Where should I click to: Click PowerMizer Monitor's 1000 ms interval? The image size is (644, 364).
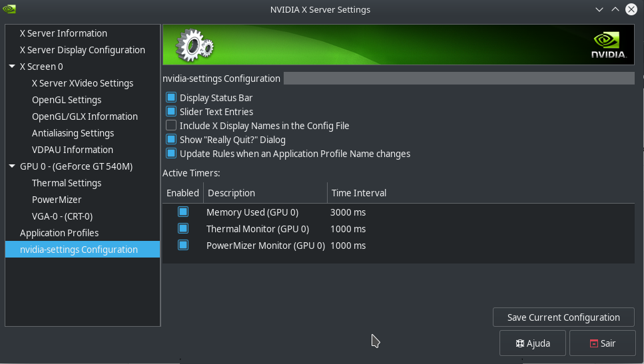pos(348,246)
